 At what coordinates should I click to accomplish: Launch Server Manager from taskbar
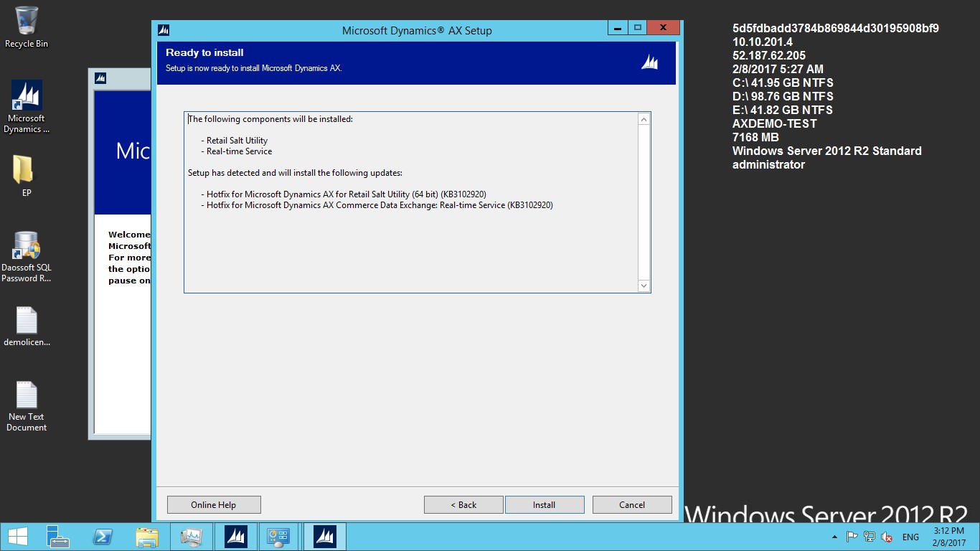[x=57, y=537]
